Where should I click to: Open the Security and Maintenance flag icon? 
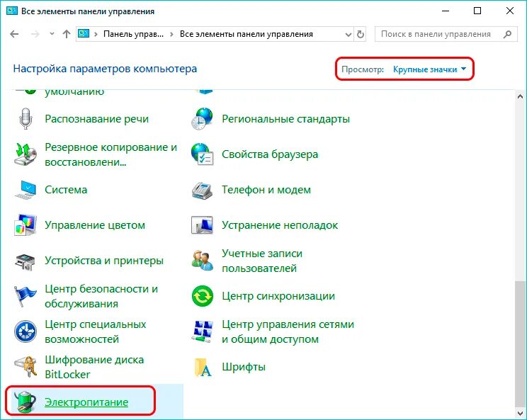pos(25,296)
